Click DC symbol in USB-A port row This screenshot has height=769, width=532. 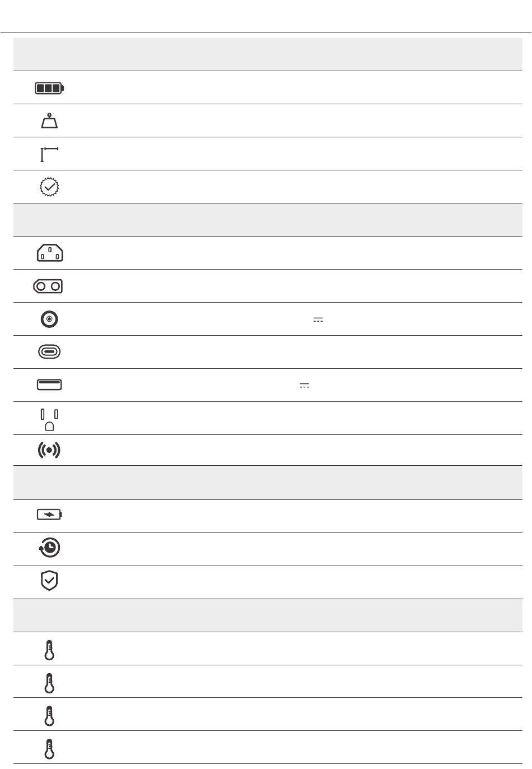[305, 386]
